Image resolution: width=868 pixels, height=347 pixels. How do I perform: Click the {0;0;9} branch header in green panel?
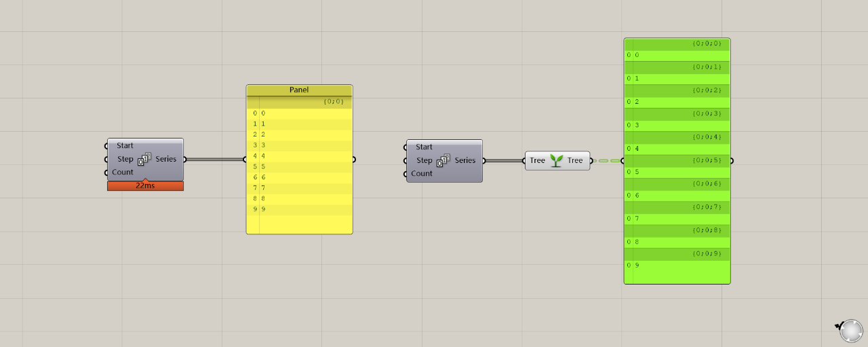(707, 254)
